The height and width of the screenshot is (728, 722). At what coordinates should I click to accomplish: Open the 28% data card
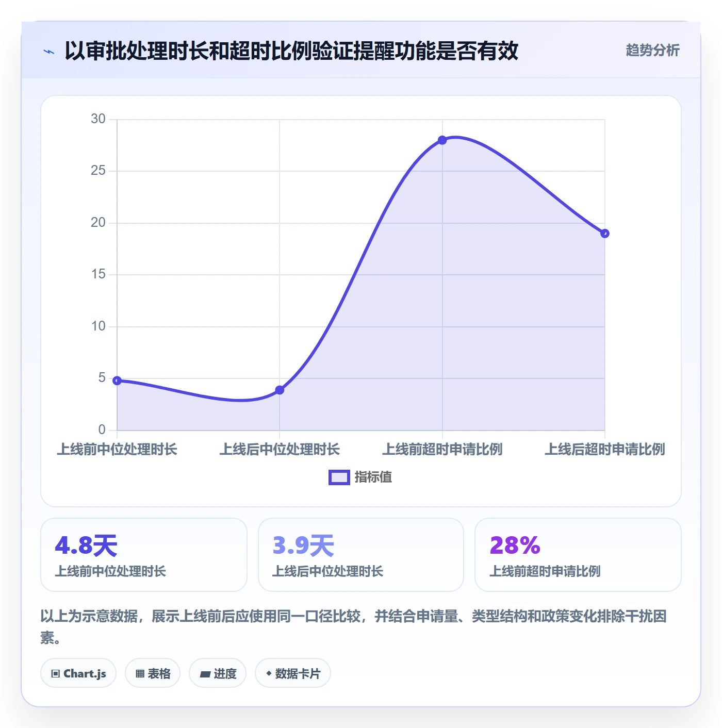578,555
